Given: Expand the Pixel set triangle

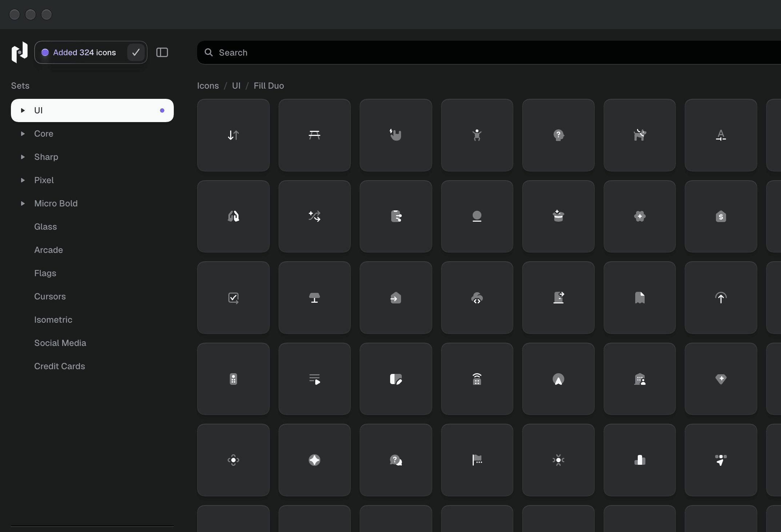Looking at the screenshot, I should [x=23, y=180].
